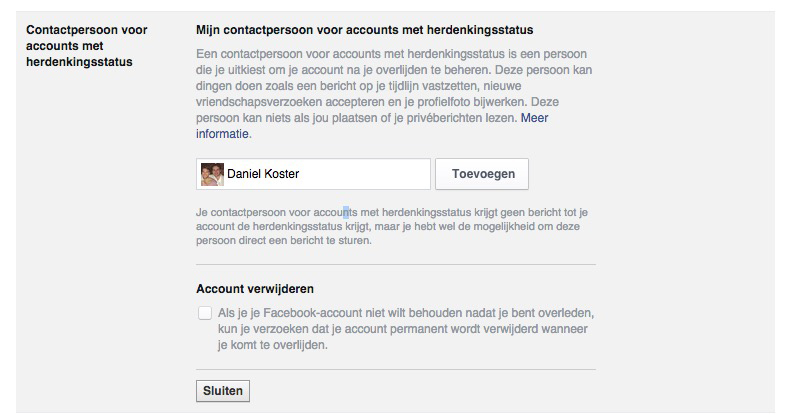Click the text 'je komt te overlijden'
This screenshot has height=415, width=787.
point(272,345)
